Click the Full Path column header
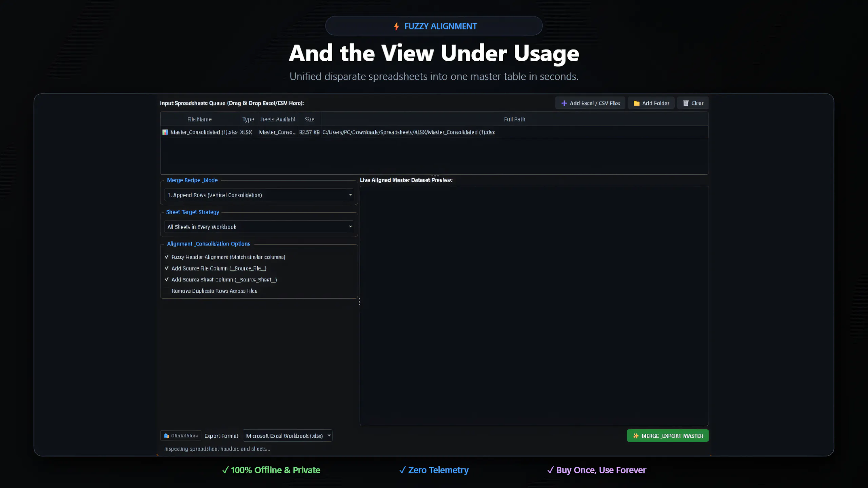The image size is (868, 488). click(514, 119)
